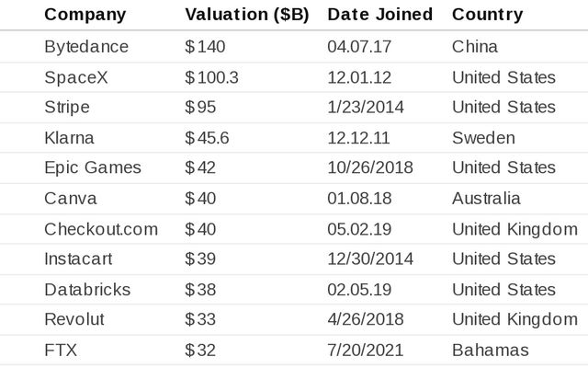This screenshot has height=368, width=588.
Task: Click the Canva company cell
Action: tap(70, 198)
